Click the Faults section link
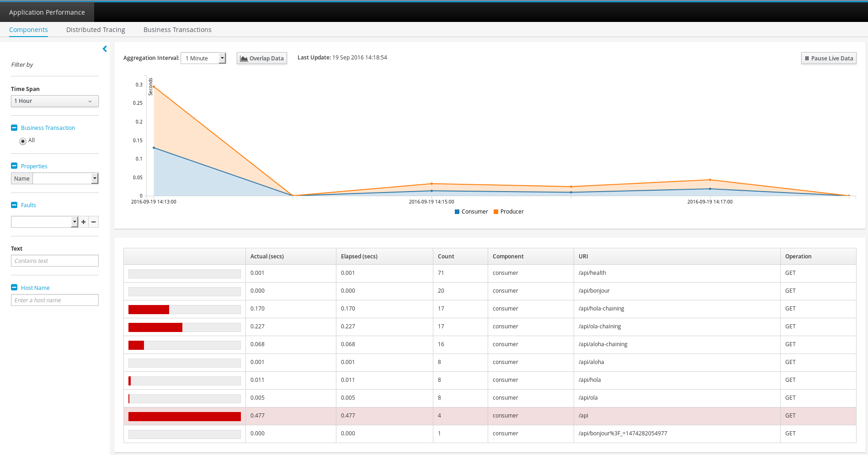Viewport: 868px width, 455px height. click(x=28, y=205)
